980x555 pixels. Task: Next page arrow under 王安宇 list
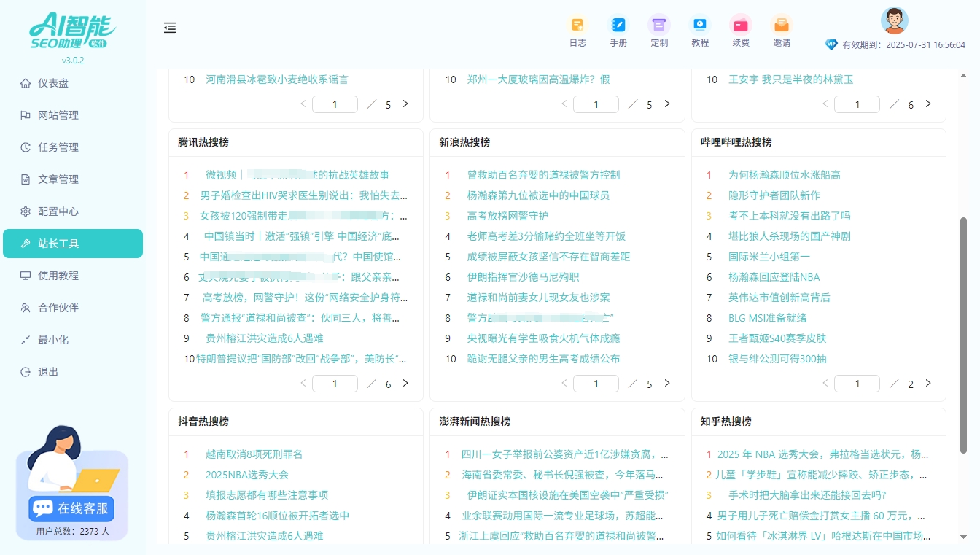[x=928, y=104]
